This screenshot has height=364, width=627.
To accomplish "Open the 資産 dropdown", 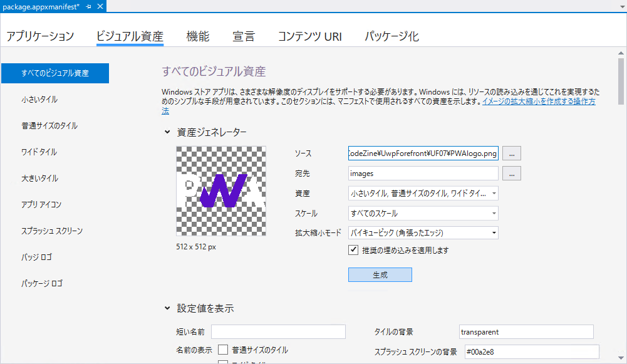I will tap(423, 194).
